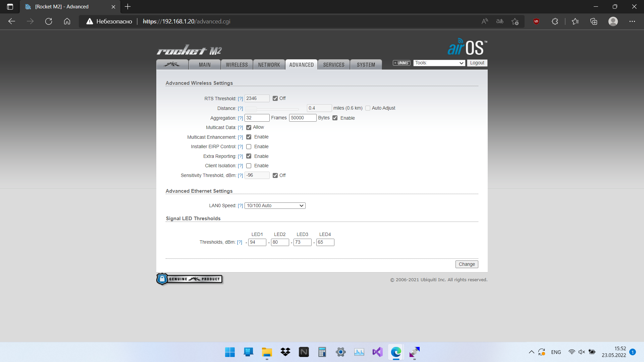This screenshot has width=644, height=362.
Task: Click the Genuine Product badge
Action: [190, 279]
